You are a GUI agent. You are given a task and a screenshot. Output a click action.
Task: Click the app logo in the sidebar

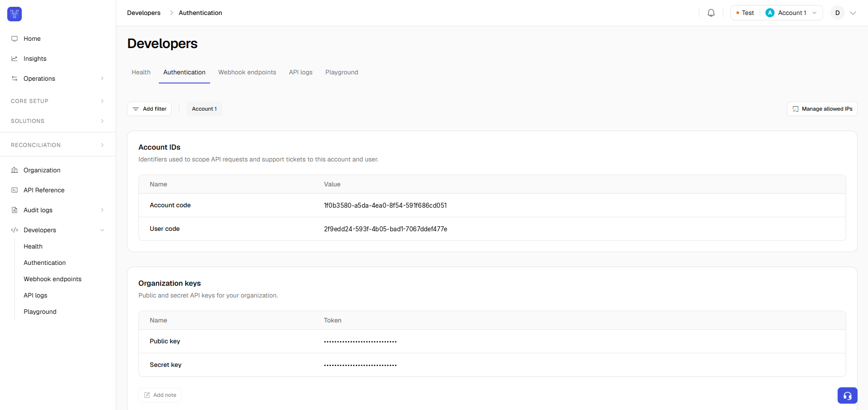(x=15, y=14)
